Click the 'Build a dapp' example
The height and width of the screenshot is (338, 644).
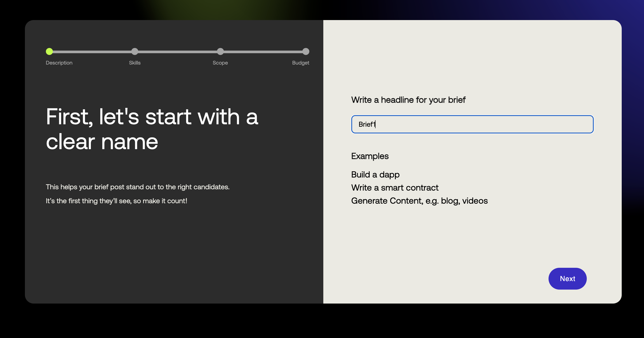(x=375, y=174)
